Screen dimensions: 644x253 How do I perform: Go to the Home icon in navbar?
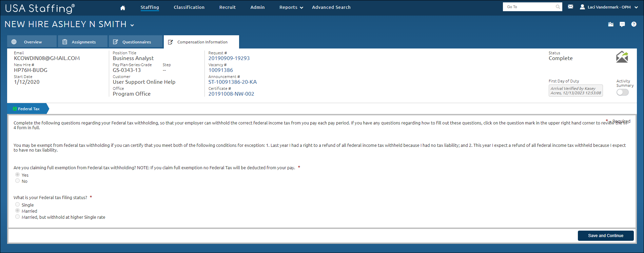click(123, 8)
